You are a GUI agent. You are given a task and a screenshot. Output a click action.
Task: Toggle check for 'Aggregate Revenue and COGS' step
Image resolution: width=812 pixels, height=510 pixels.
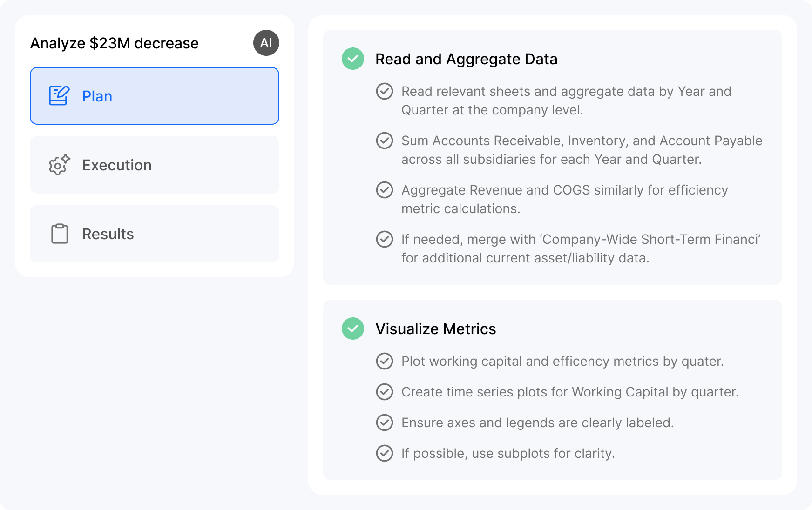point(385,190)
